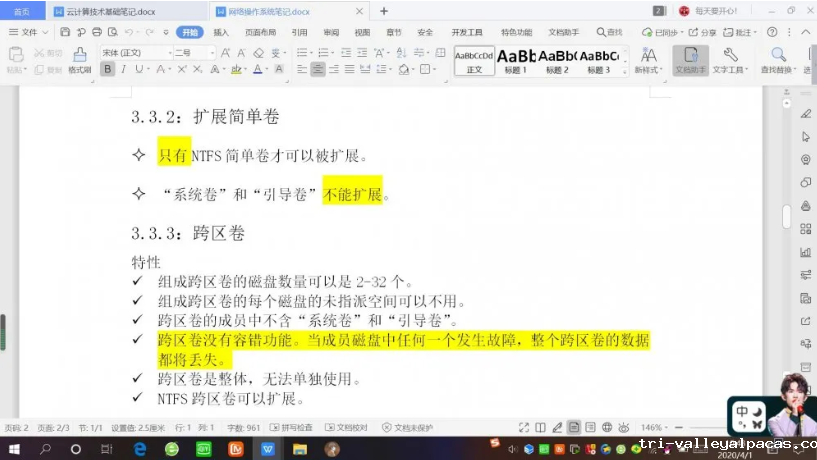Click the New Style (新样式) icon
The image size is (817, 460).
click(649, 60)
